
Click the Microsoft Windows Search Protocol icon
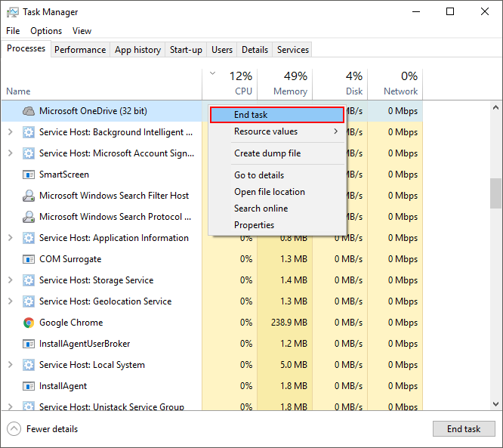29,217
